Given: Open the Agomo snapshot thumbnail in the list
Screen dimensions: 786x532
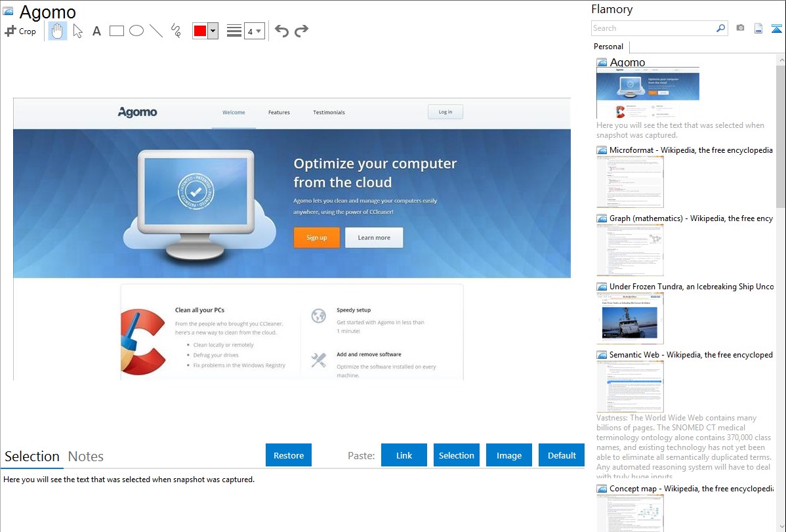Looking at the screenshot, I should [x=648, y=93].
